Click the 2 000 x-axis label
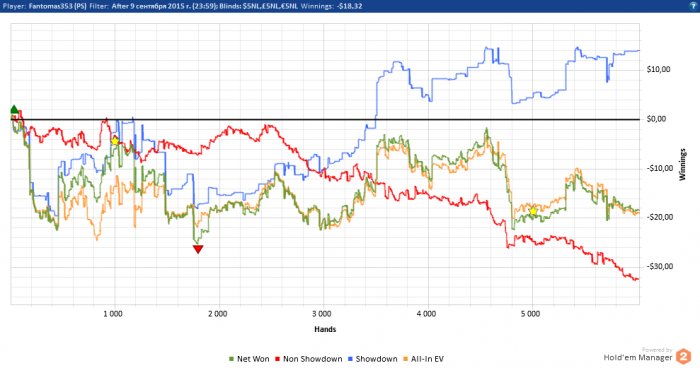700x368 pixels. 217,314
